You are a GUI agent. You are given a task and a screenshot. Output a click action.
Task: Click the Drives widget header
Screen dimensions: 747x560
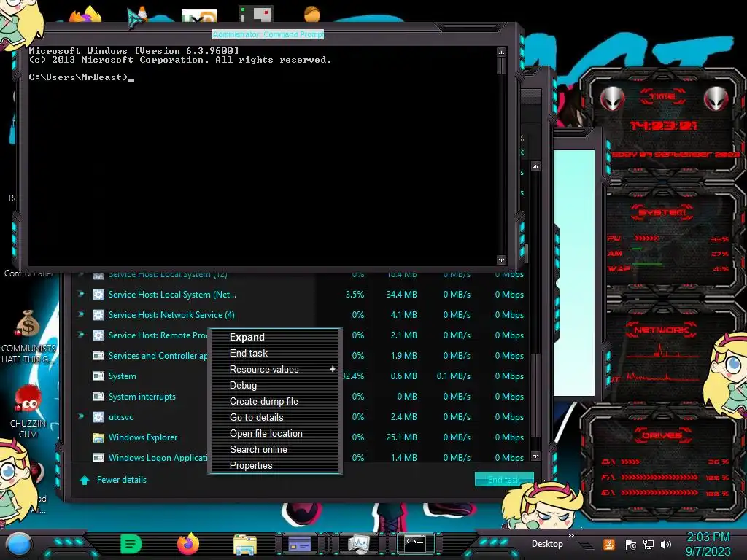(662, 435)
